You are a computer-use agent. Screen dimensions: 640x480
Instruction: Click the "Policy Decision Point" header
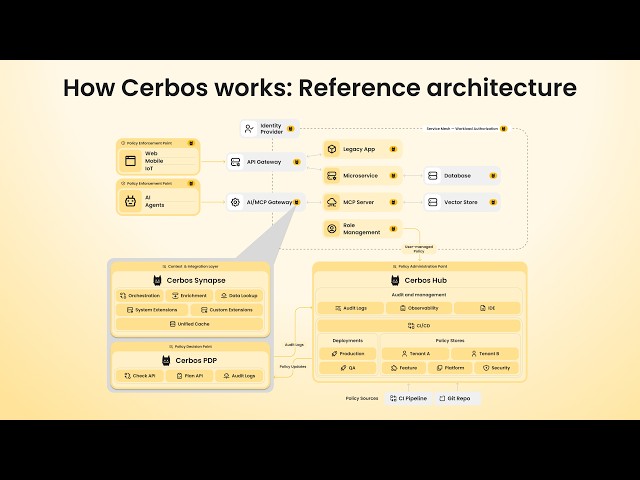pyautogui.click(x=191, y=347)
